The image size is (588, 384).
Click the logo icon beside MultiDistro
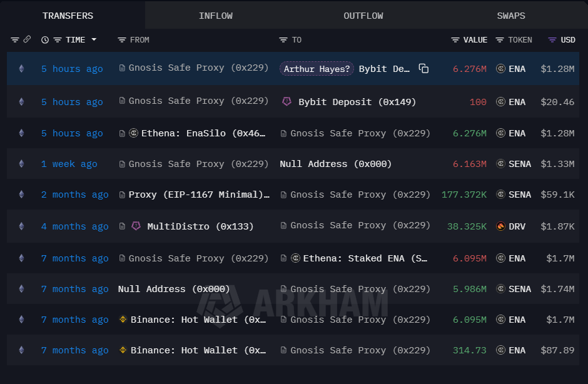(136, 226)
